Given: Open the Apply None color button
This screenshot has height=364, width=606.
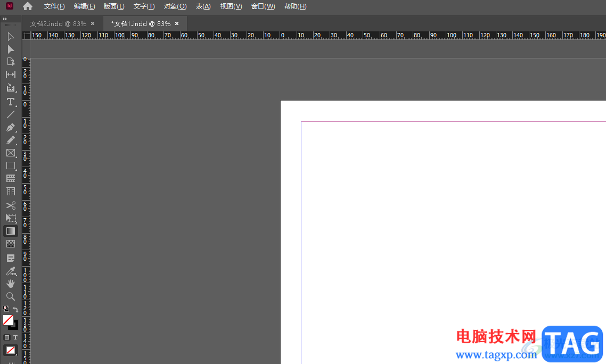Looking at the screenshot, I should (11, 351).
